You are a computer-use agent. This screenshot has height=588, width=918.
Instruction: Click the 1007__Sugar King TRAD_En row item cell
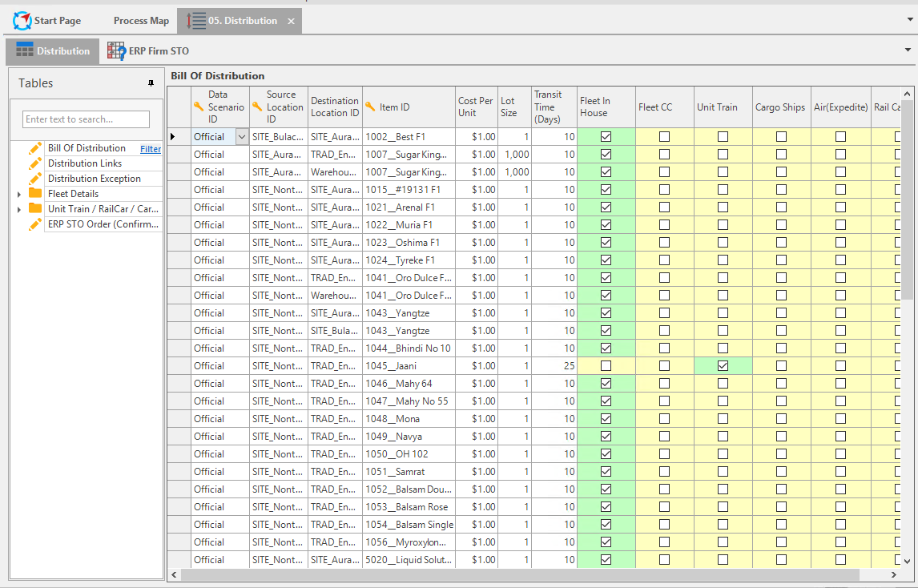point(409,155)
